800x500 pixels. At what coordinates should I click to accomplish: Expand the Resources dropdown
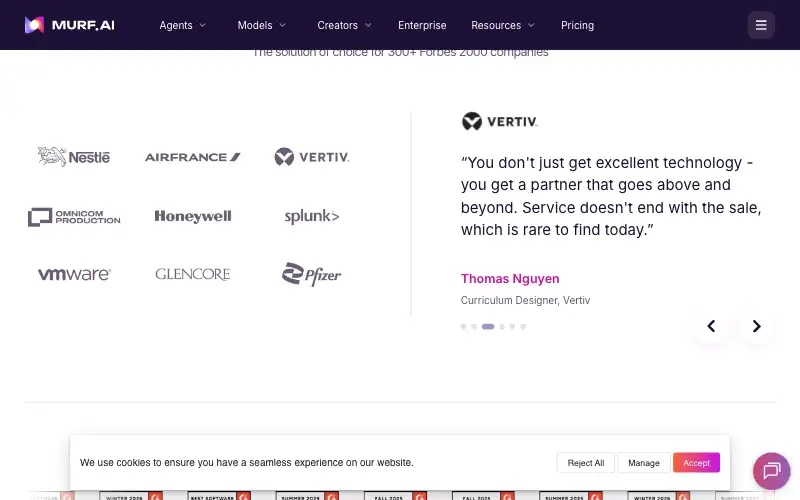click(503, 25)
